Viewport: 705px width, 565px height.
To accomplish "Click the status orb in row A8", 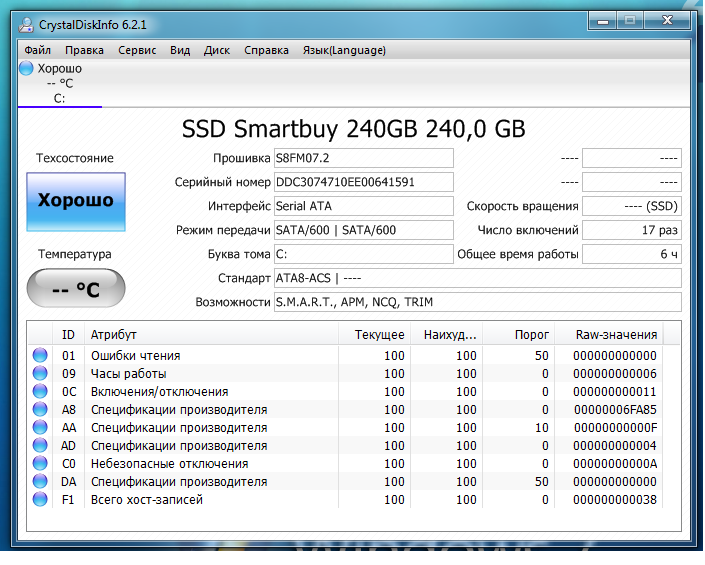I will pos(40,409).
